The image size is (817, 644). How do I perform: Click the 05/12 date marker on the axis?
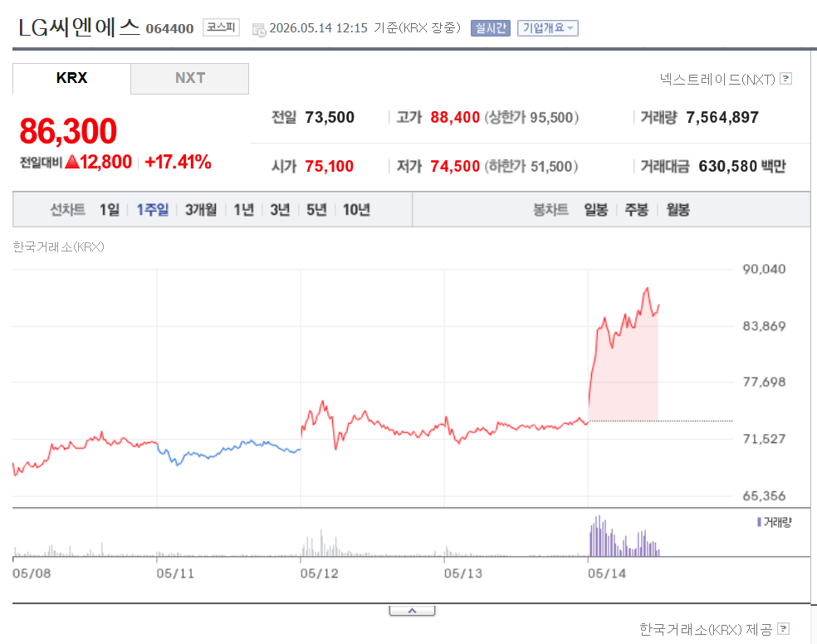319,573
